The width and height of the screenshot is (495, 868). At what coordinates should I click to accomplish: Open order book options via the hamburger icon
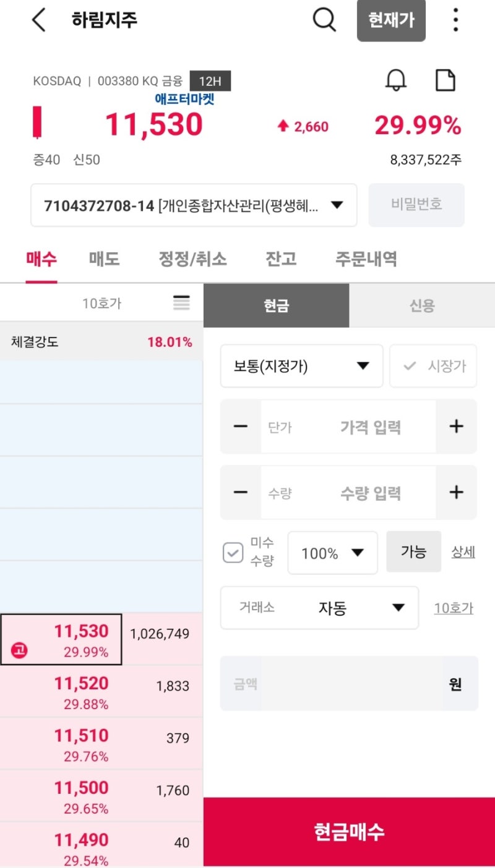point(181,303)
